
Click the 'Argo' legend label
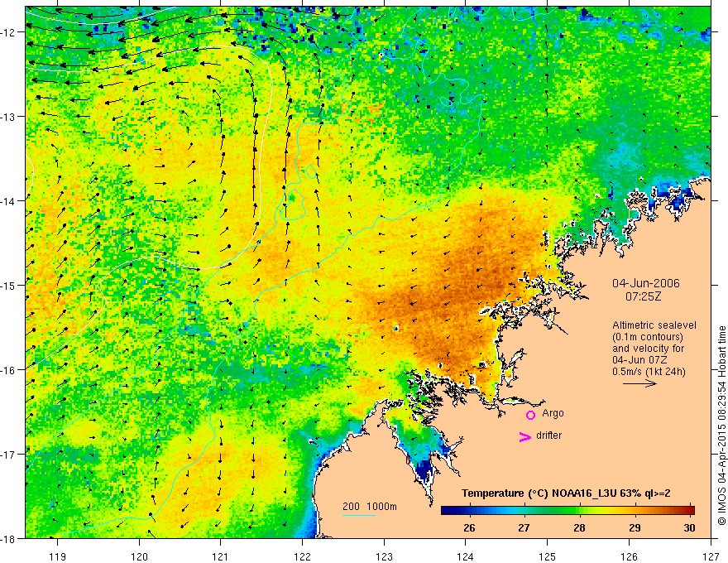tap(553, 413)
